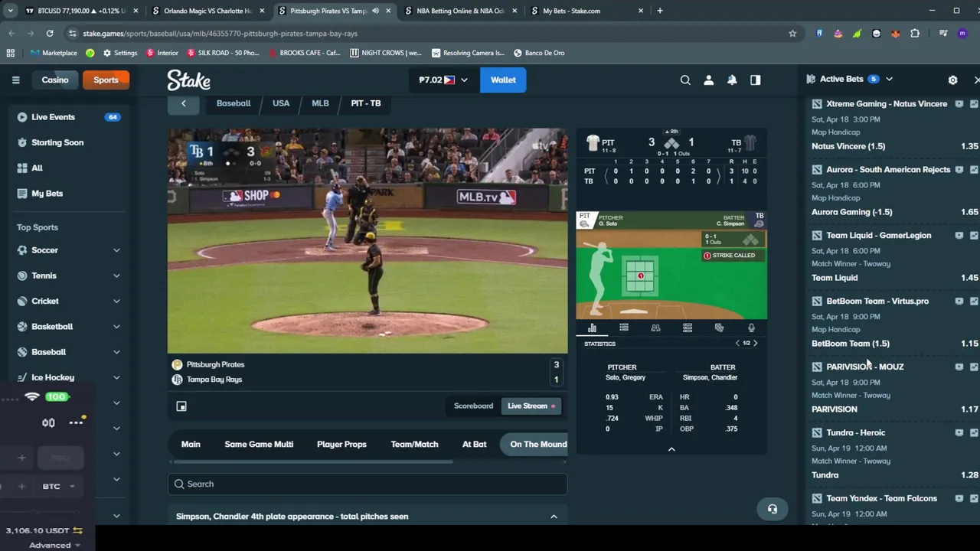Expand the Tennis sports category
This screenshot has height=551, width=980.
pyautogui.click(x=116, y=275)
